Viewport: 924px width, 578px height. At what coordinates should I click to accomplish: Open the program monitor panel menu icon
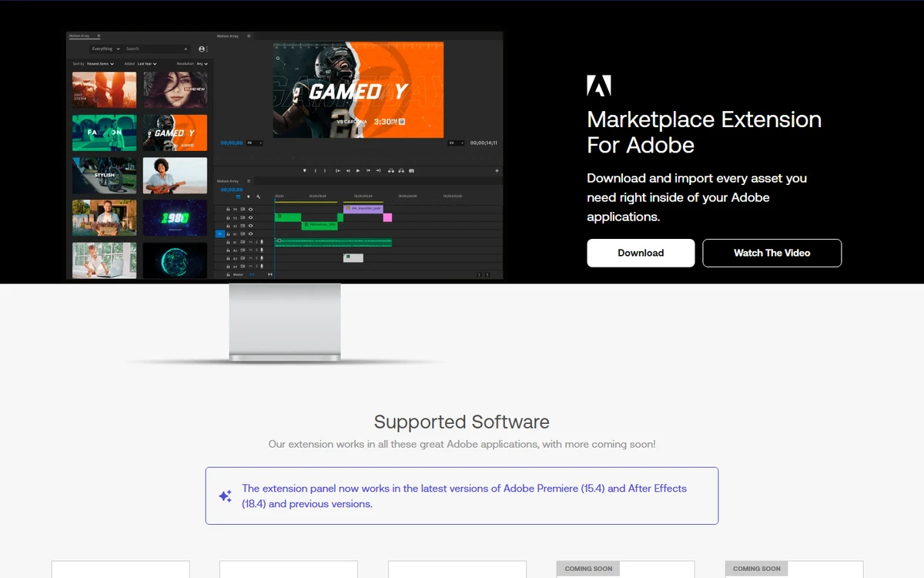coord(249,36)
